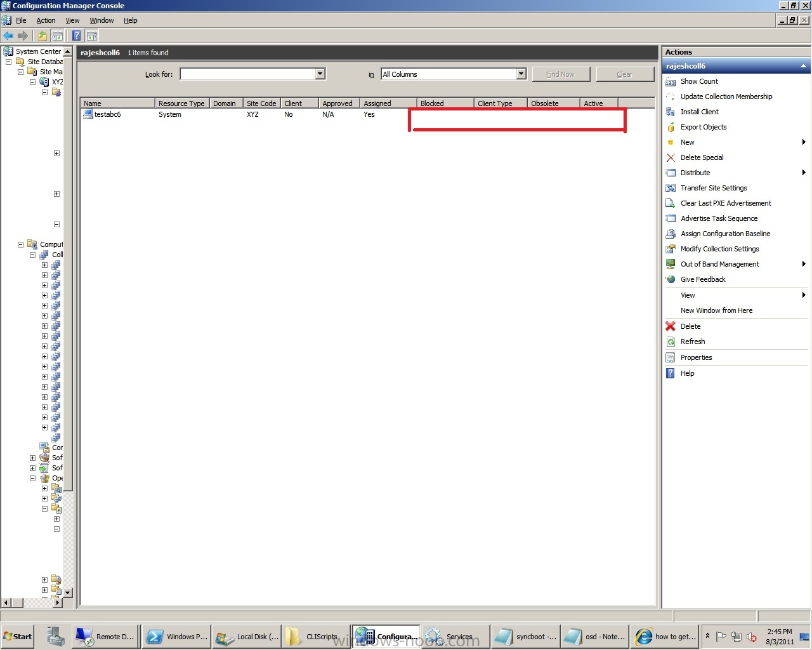The width and height of the screenshot is (812, 650).
Task: Click tree pane horizontal scrollbar right arrow
Action: click(x=58, y=602)
